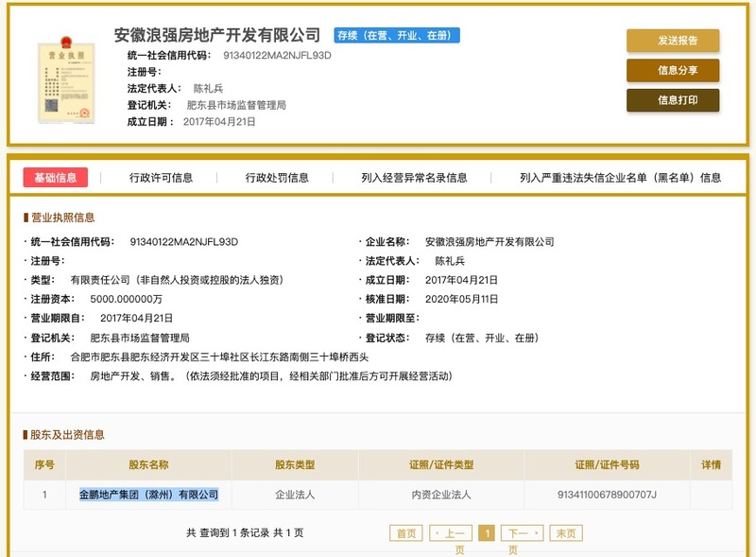Click shareholder ID number 913411006789007O7J

[607, 495]
